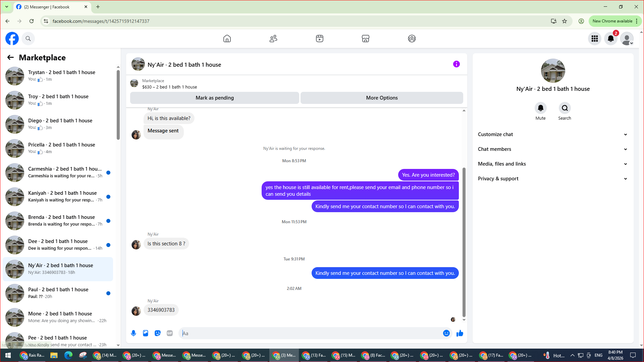The width and height of the screenshot is (644, 362).
Task: Open the Facebook notifications bell
Action: click(610, 39)
